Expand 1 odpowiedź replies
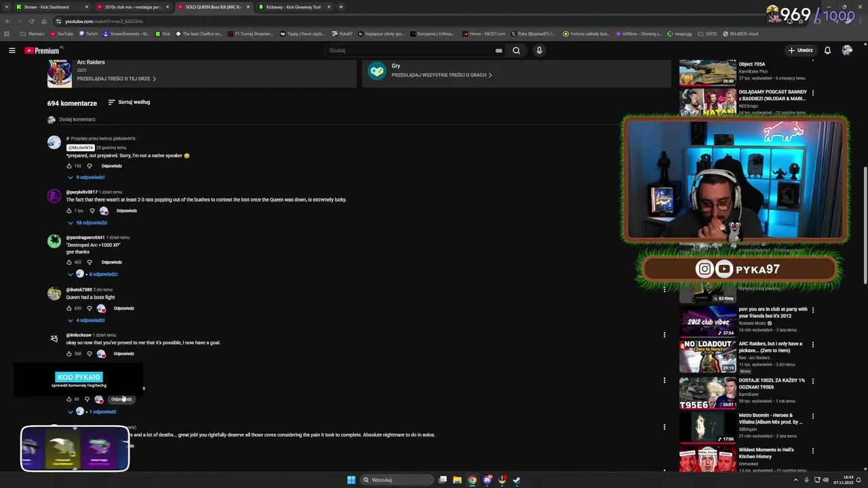 [92, 412]
